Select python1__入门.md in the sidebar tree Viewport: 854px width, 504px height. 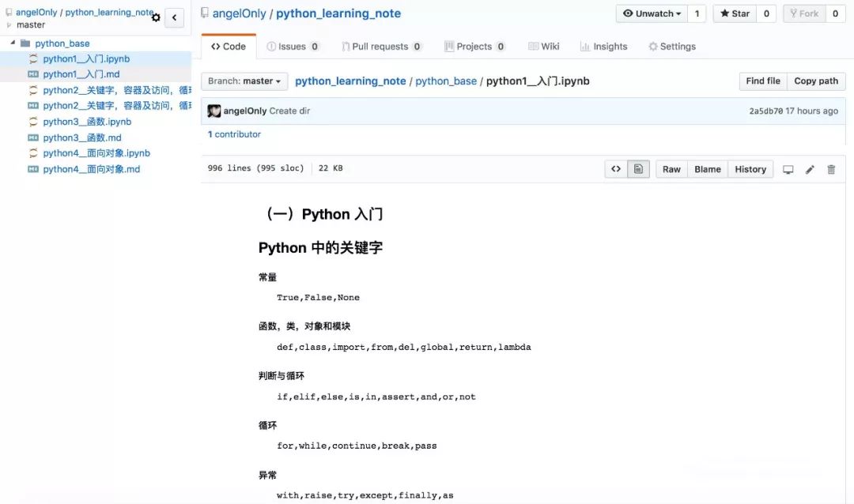pos(81,74)
